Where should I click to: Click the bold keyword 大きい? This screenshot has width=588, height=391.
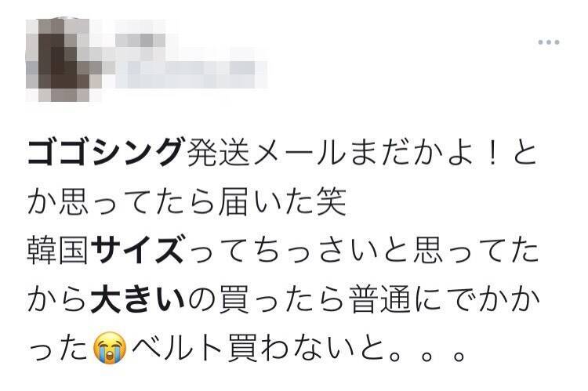(x=138, y=301)
